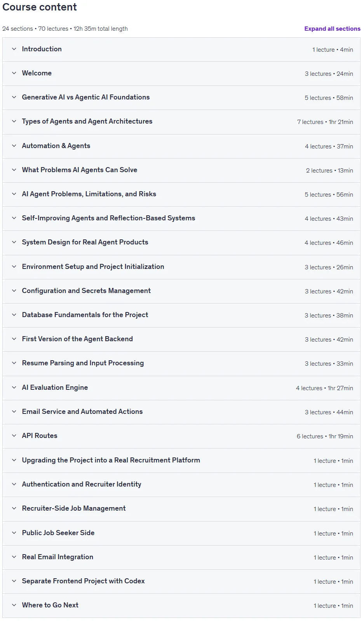Expand the Introduction section chevron
This screenshot has height=621, width=364.
coord(14,49)
